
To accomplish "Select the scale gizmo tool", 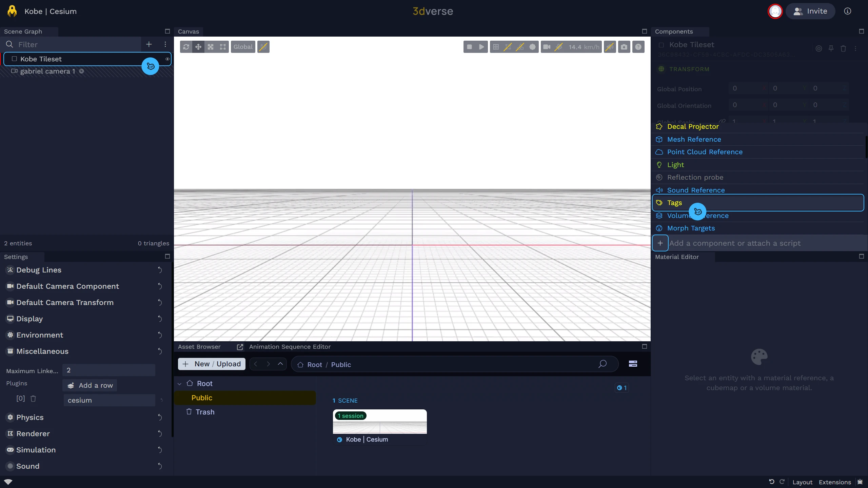I will pos(211,47).
